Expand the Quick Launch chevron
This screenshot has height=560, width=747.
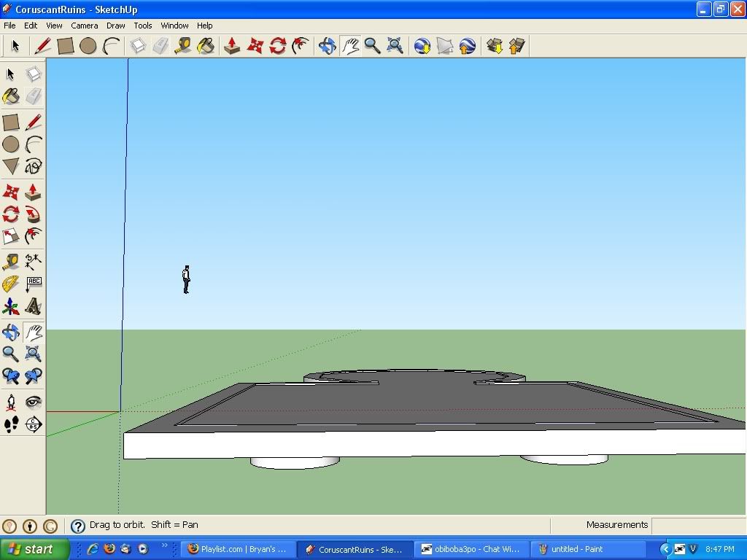tap(164, 545)
